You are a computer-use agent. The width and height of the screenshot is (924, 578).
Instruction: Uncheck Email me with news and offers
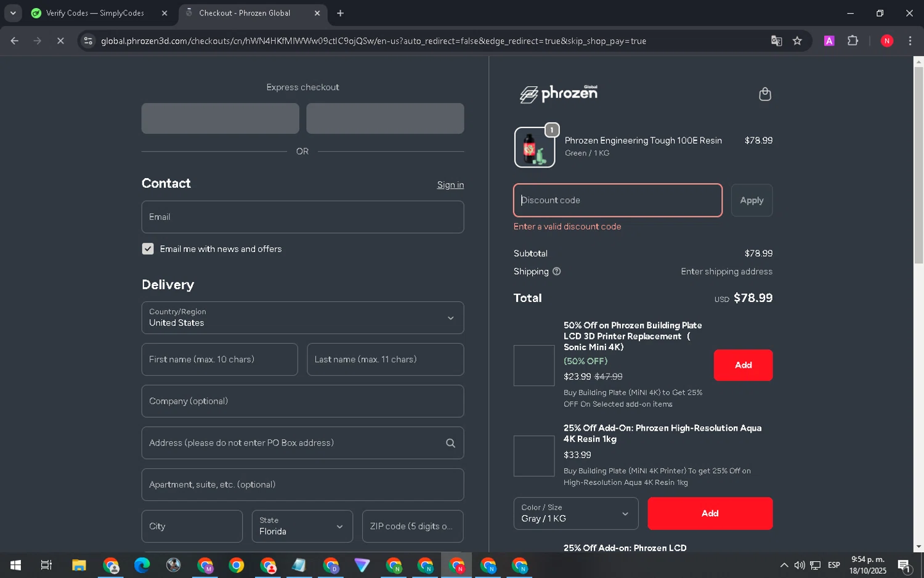click(x=148, y=249)
